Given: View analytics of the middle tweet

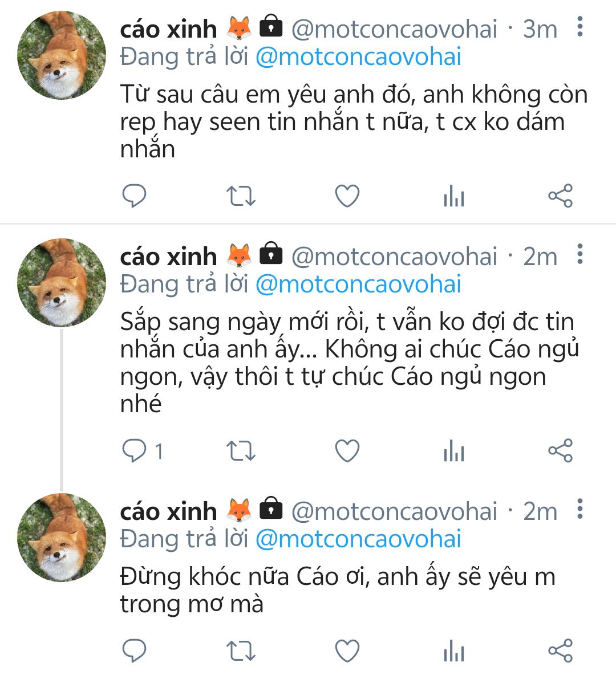Looking at the screenshot, I should (x=453, y=452).
